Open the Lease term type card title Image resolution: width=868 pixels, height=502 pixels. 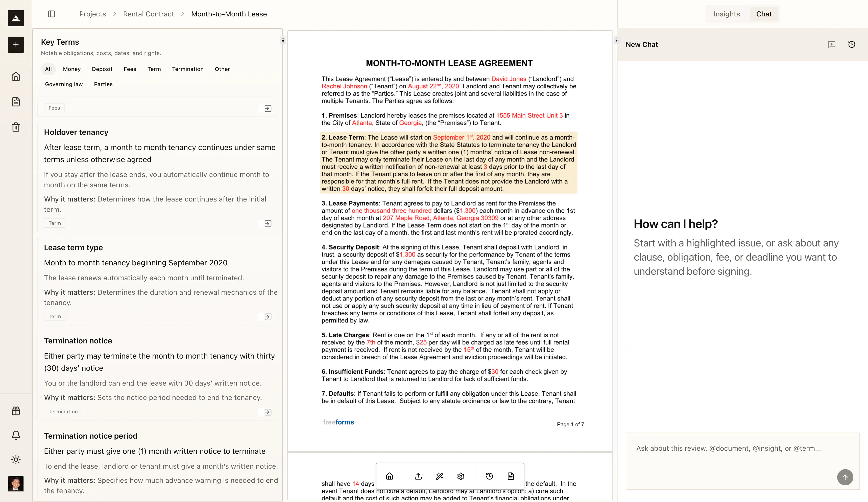coord(73,247)
